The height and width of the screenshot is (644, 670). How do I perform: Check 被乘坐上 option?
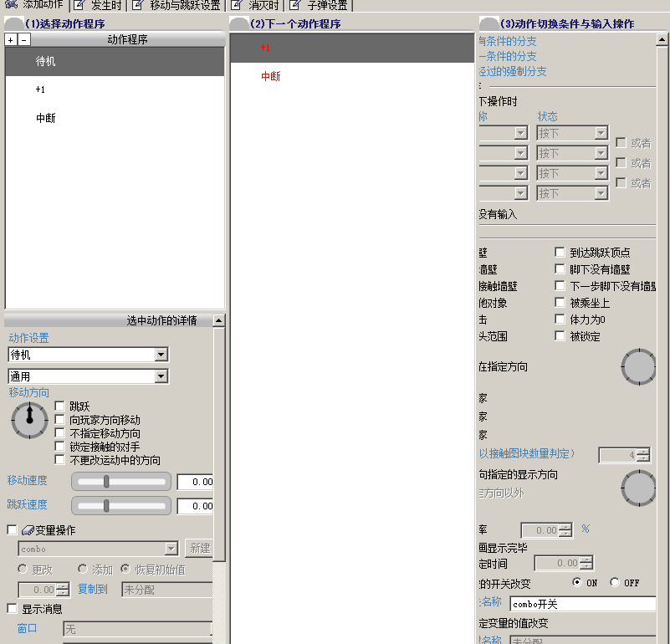[560, 302]
